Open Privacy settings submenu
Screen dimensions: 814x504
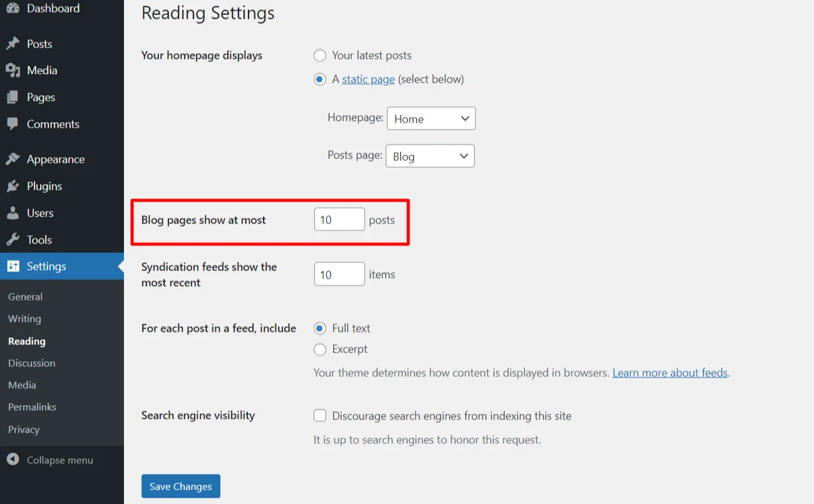(24, 429)
